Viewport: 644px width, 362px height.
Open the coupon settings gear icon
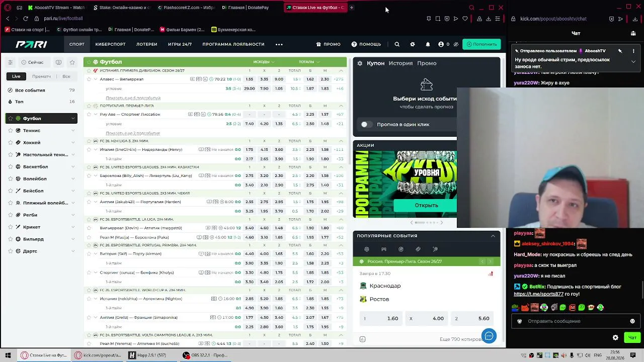[x=360, y=63]
